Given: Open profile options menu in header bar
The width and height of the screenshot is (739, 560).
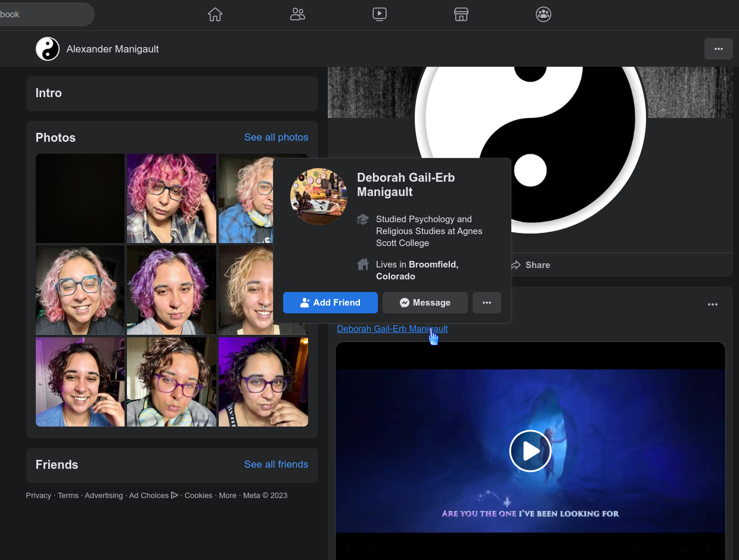Looking at the screenshot, I should 718,49.
